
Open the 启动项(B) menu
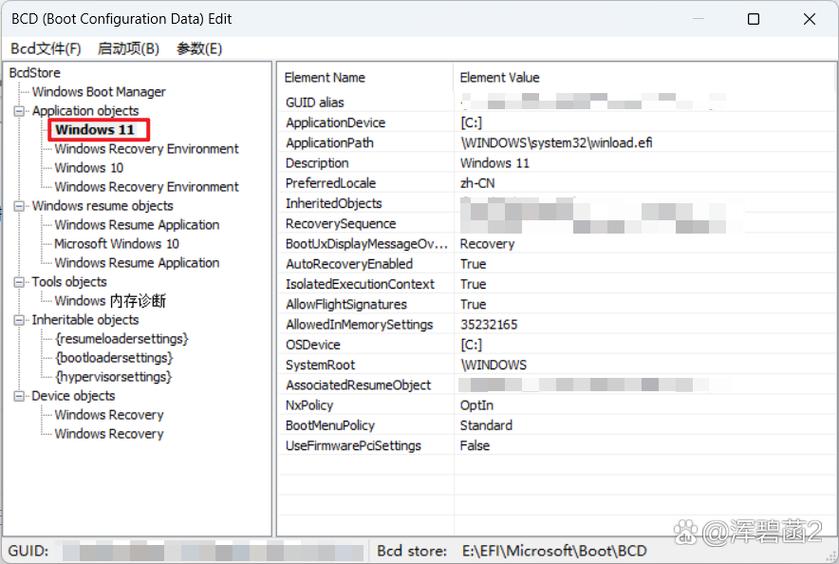(x=128, y=49)
